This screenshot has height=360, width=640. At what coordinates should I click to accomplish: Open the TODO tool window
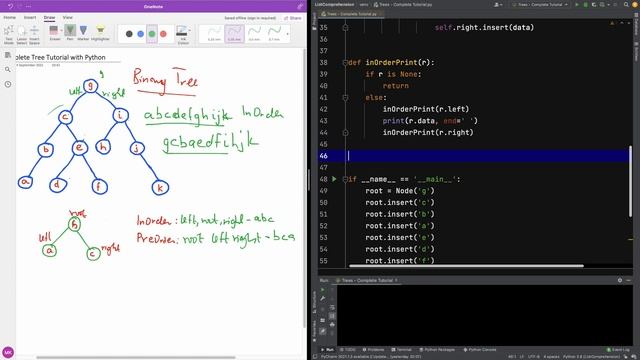point(348,350)
